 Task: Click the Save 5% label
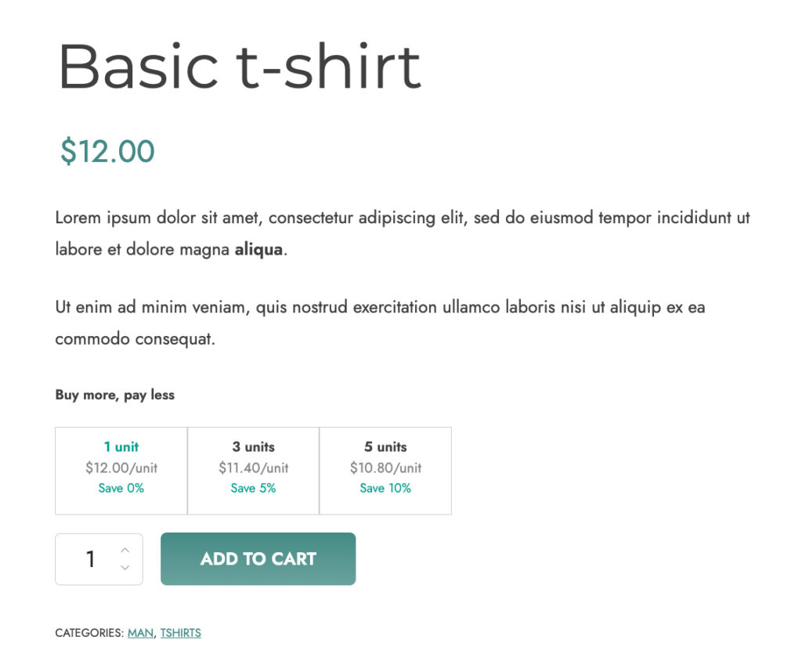253,489
